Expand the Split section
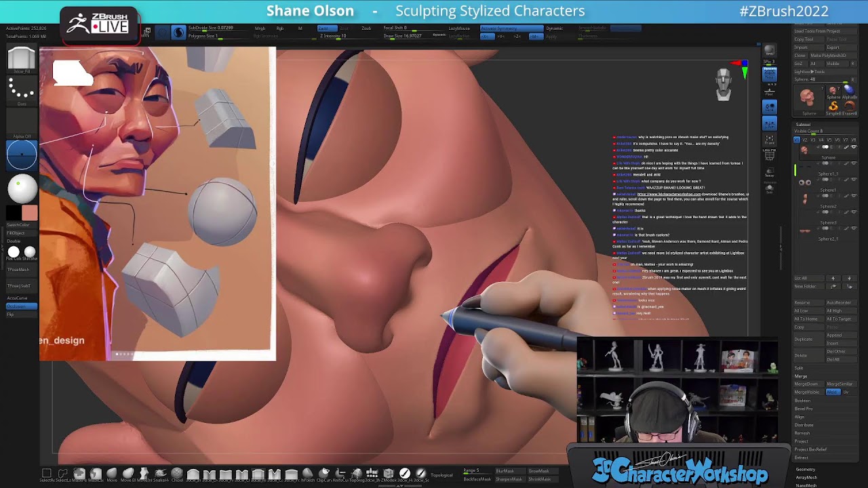Image resolution: width=868 pixels, height=488 pixels. pos(799,368)
